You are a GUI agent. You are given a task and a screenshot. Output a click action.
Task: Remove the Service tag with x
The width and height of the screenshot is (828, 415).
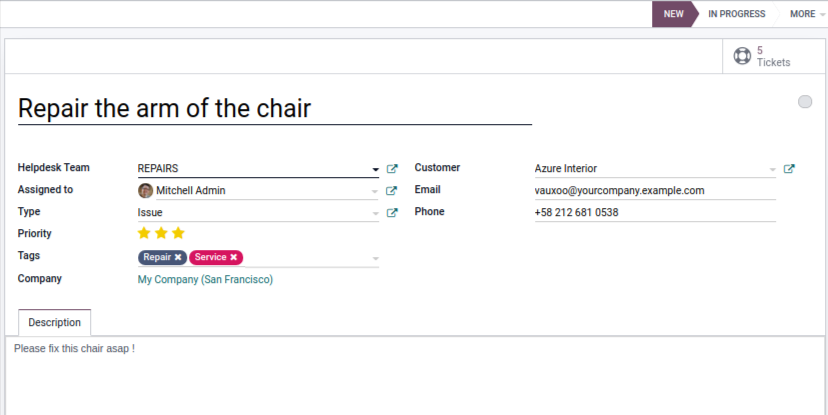pyautogui.click(x=234, y=257)
